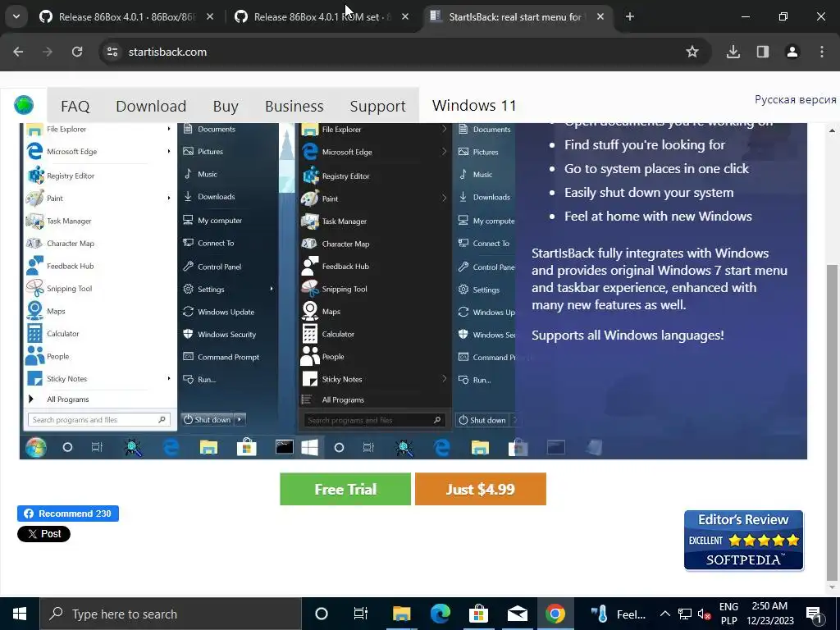Launch Microsoft Edge from the taskbar

440,614
